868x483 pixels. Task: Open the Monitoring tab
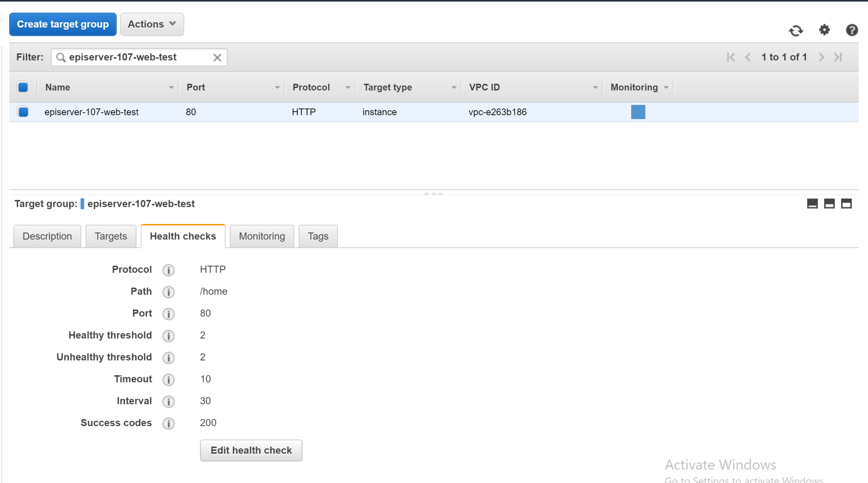262,236
